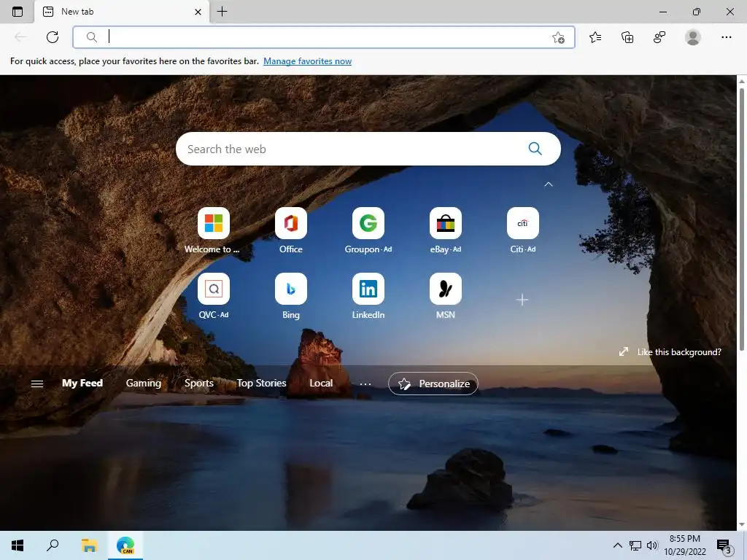Switch to the Sports feed tab
This screenshot has width=747, height=560.
click(198, 383)
